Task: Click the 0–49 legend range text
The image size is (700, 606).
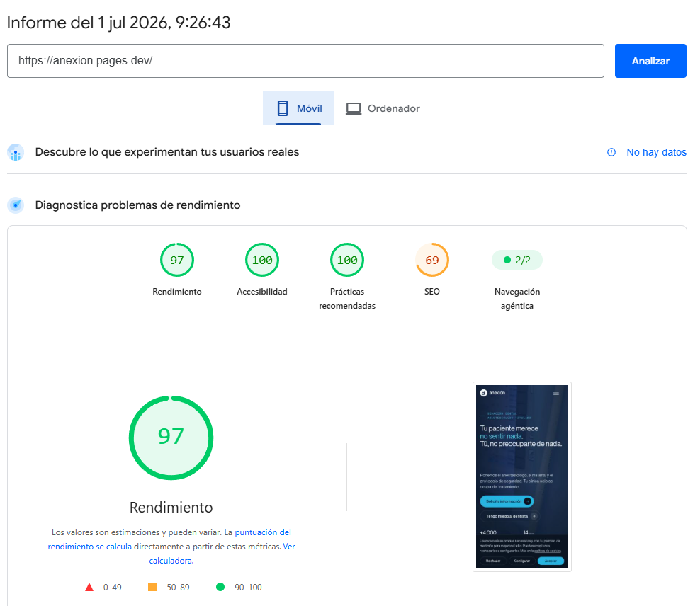Action: 112,588
